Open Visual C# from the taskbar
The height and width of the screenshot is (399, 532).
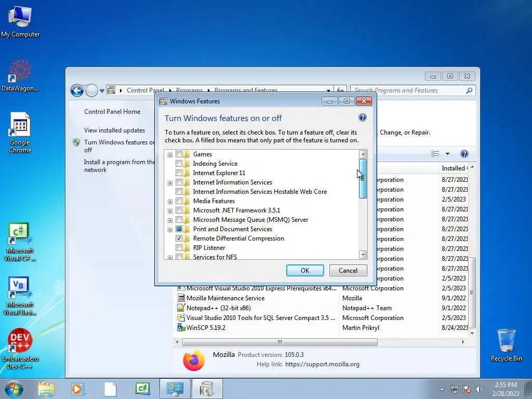[142, 389]
